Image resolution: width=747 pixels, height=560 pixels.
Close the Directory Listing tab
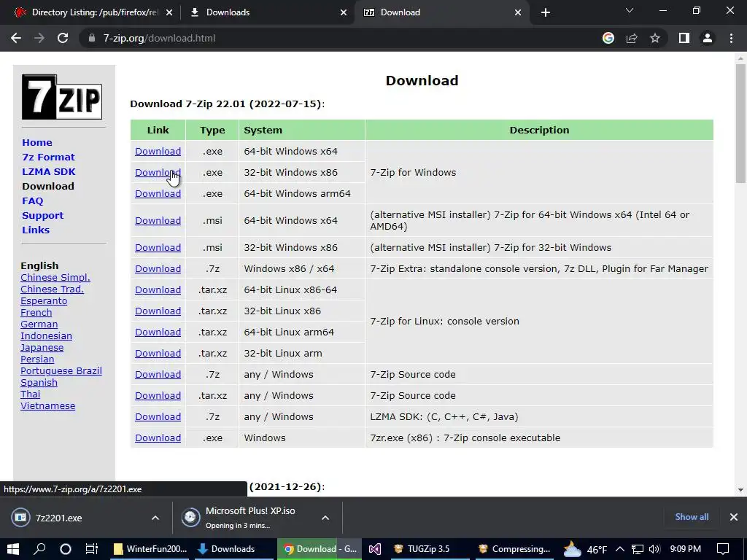click(x=169, y=12)
